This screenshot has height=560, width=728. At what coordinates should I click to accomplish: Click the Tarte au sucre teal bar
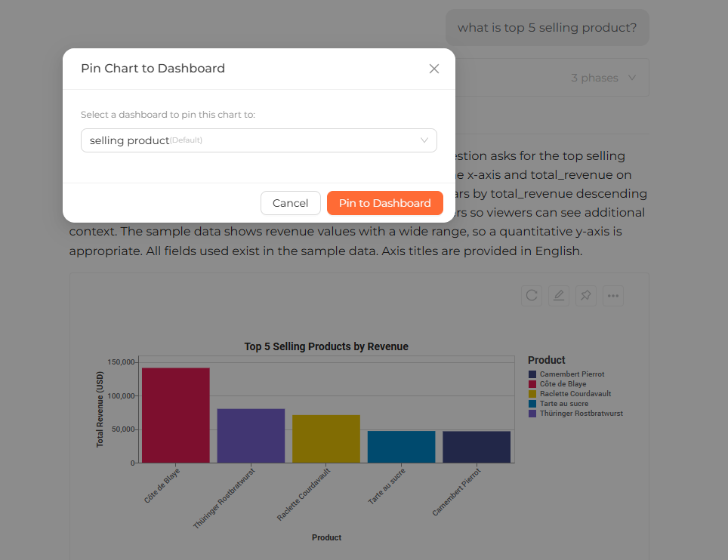point(402,447)
